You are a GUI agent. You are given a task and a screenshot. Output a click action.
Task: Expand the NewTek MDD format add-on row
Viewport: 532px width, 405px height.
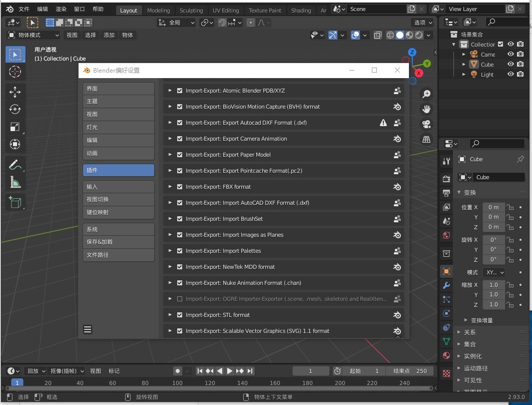coord(170,267)
